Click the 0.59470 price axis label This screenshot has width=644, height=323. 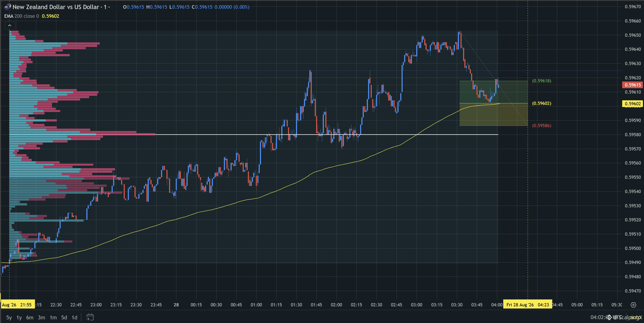point(633,291)
